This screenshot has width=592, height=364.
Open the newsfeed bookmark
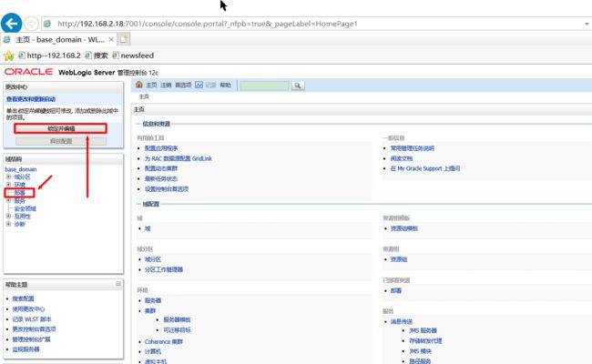(133, 56)
